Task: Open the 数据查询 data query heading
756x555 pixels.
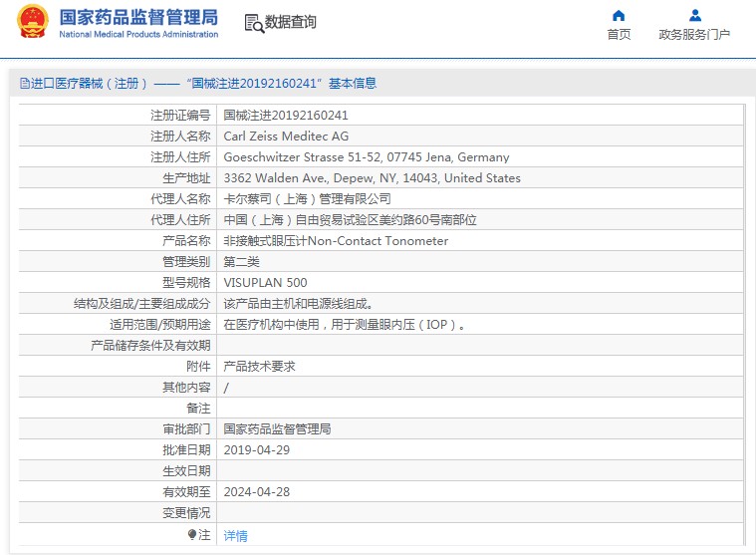Action: (290, 22)
